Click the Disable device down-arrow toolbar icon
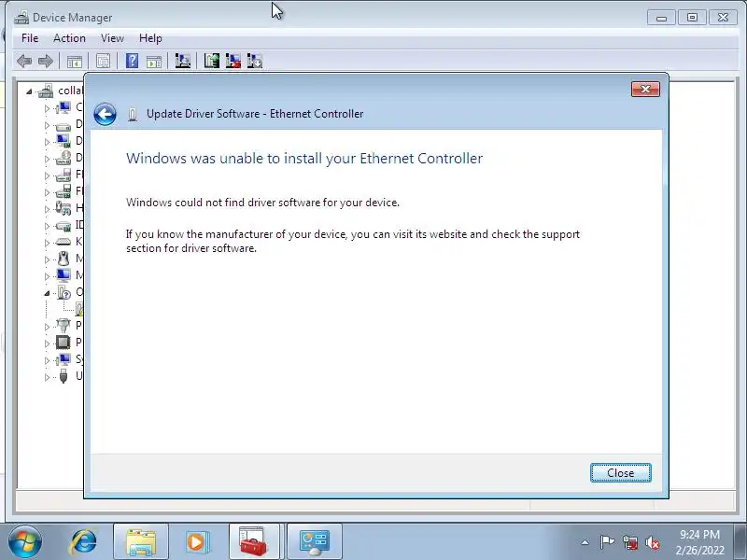Screen dimensions: 747x560 tap(254, 61)
